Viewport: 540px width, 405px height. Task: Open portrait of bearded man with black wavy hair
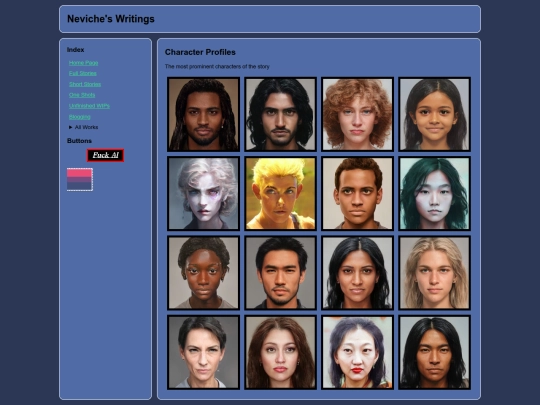[281, 114]
